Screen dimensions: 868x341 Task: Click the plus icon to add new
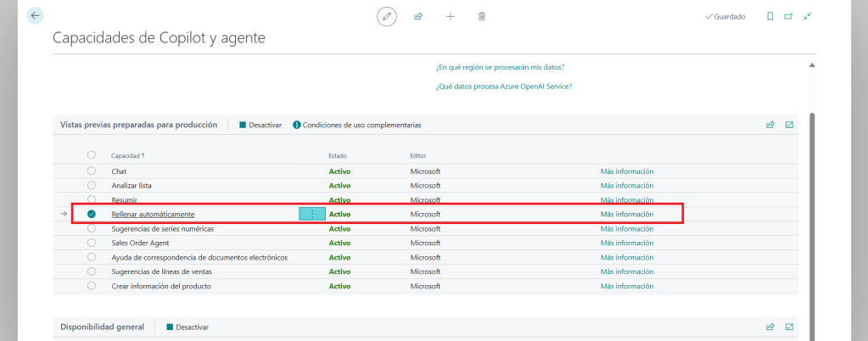coord(450,16)
